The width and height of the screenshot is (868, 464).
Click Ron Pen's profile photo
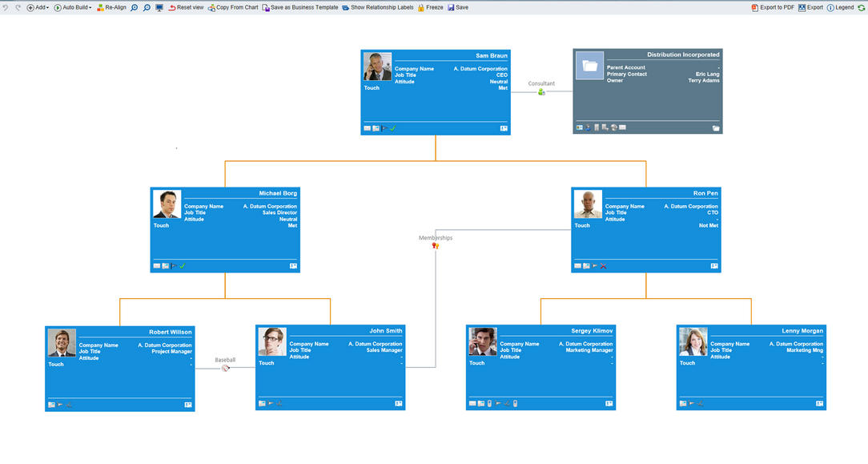(588, 204)
